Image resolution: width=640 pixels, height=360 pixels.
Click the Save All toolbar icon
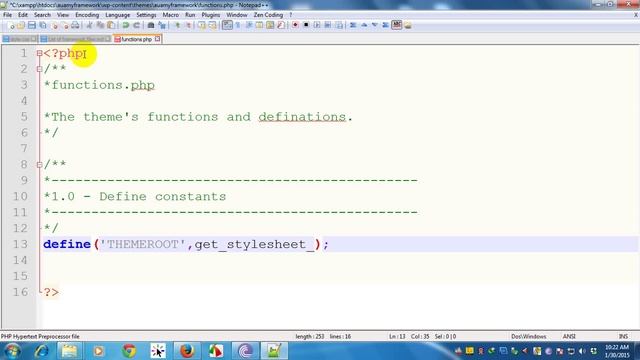click(x=42, y=25)
